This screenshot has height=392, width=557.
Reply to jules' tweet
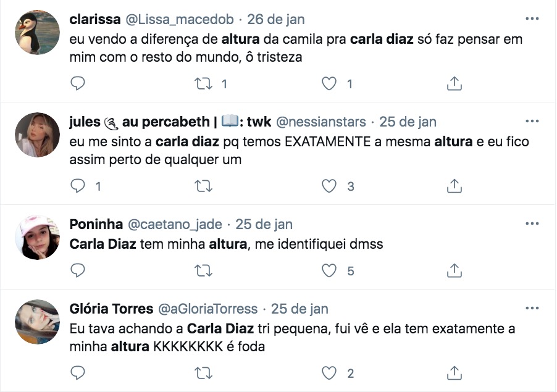coord(77,185)
